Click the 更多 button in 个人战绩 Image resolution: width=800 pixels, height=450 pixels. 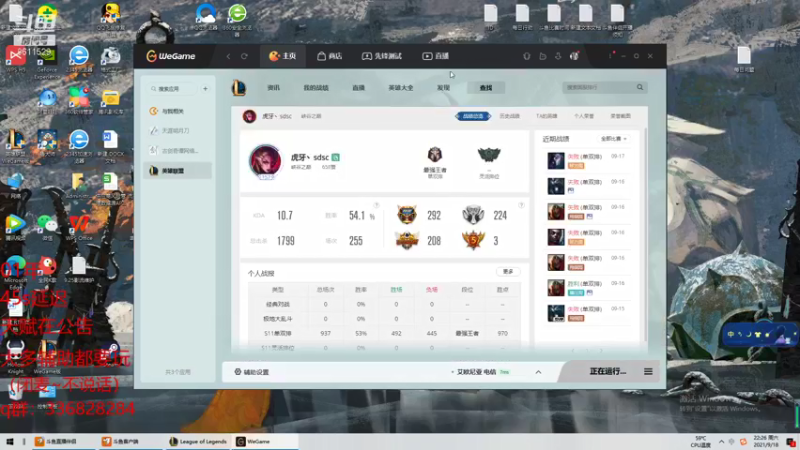(x=508, y=272)
